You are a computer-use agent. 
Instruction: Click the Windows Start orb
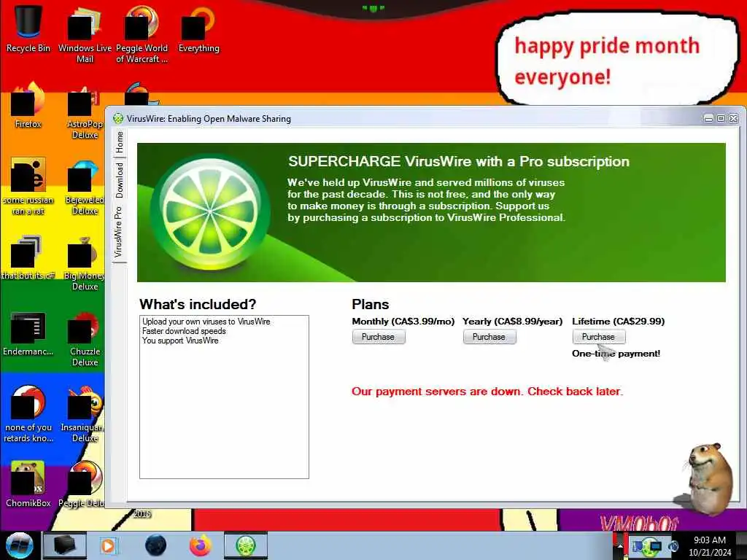coord(18,545)
